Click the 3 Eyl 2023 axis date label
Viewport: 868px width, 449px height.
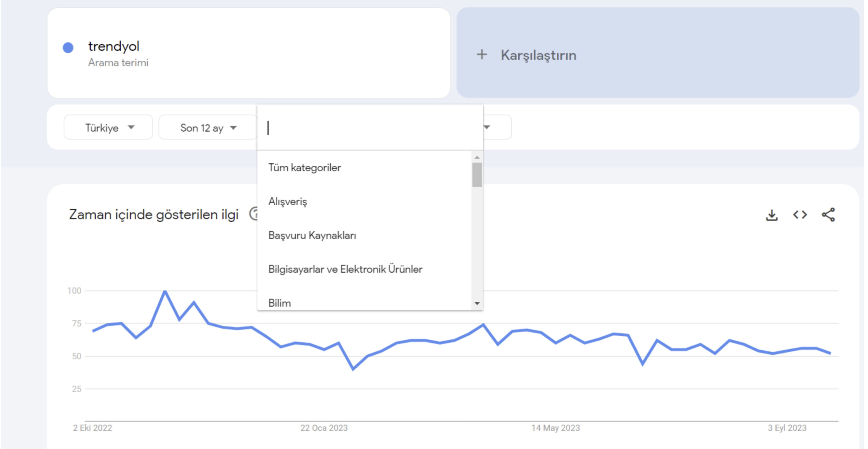click(787, 428)
